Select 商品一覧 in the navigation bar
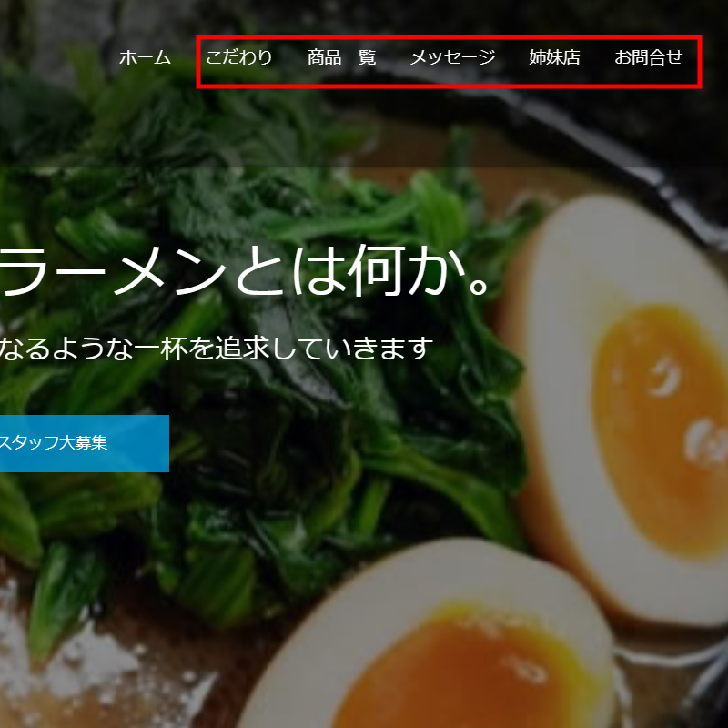Viewport: 728px width, 728px height. (341, 57)
